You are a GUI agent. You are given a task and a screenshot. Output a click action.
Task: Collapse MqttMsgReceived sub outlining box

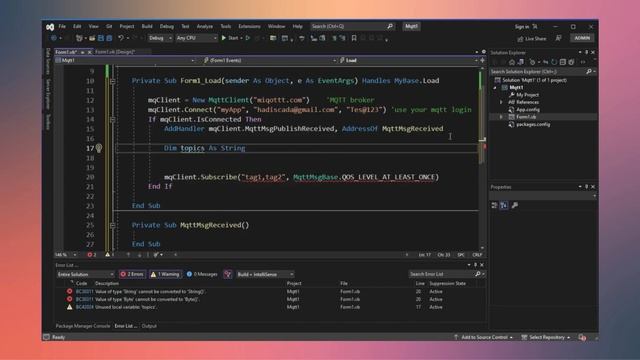[x=113, y=225]
